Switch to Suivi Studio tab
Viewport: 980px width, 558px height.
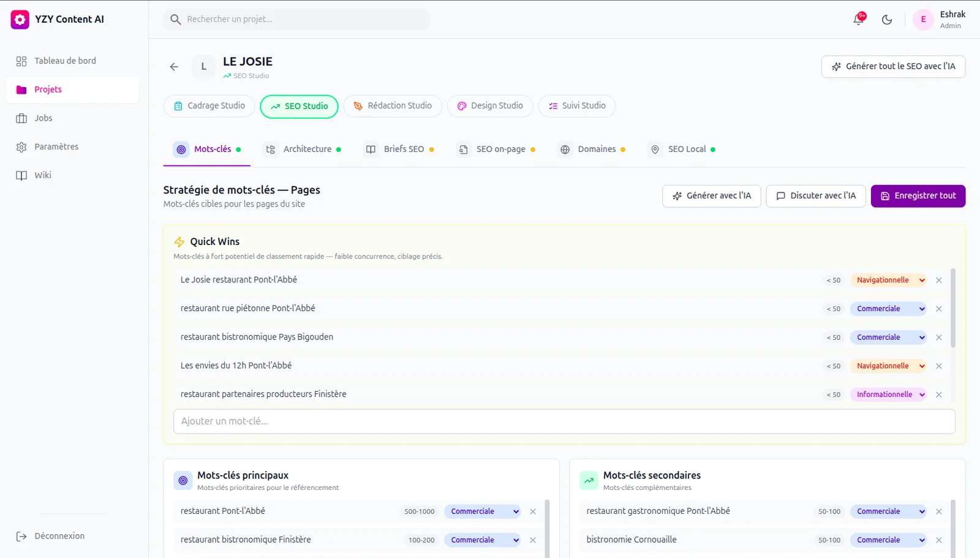[577, 106]
